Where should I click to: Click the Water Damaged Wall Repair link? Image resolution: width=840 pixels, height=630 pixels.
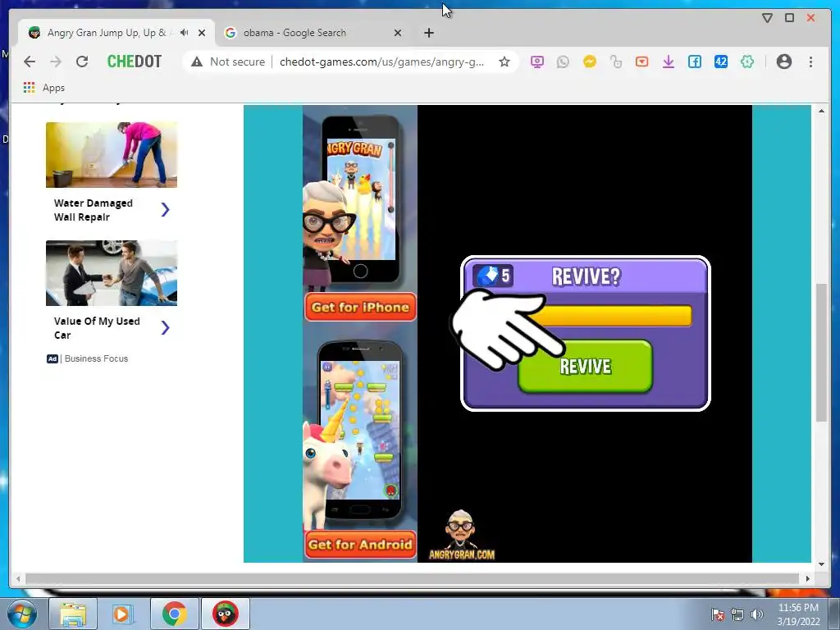coord(94,210)
